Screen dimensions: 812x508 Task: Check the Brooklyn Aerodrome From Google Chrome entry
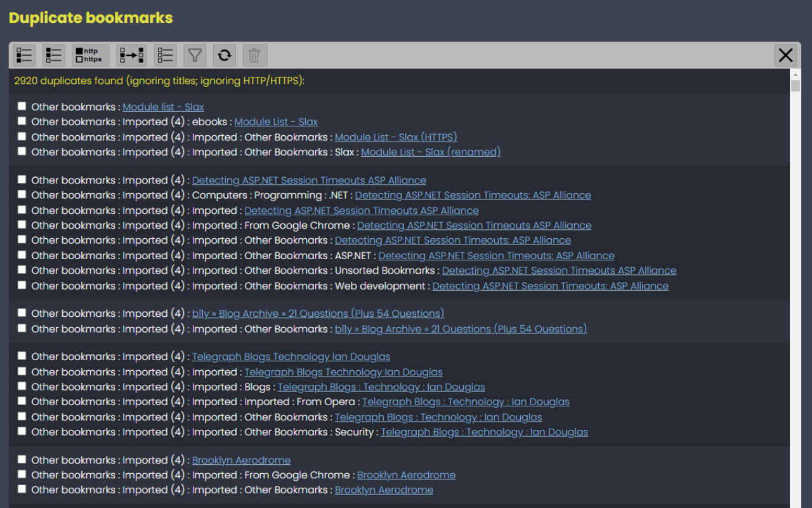pyautogui.click(x=22, y=474)
